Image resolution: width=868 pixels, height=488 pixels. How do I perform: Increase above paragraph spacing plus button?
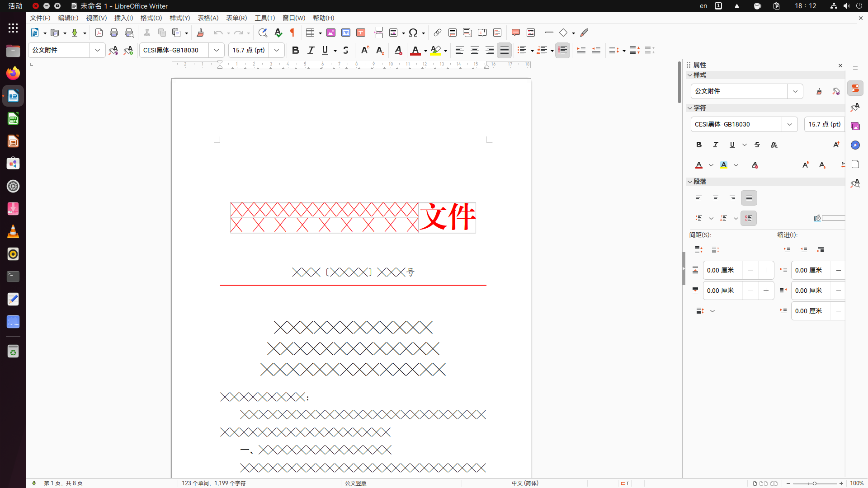point(766,270)
